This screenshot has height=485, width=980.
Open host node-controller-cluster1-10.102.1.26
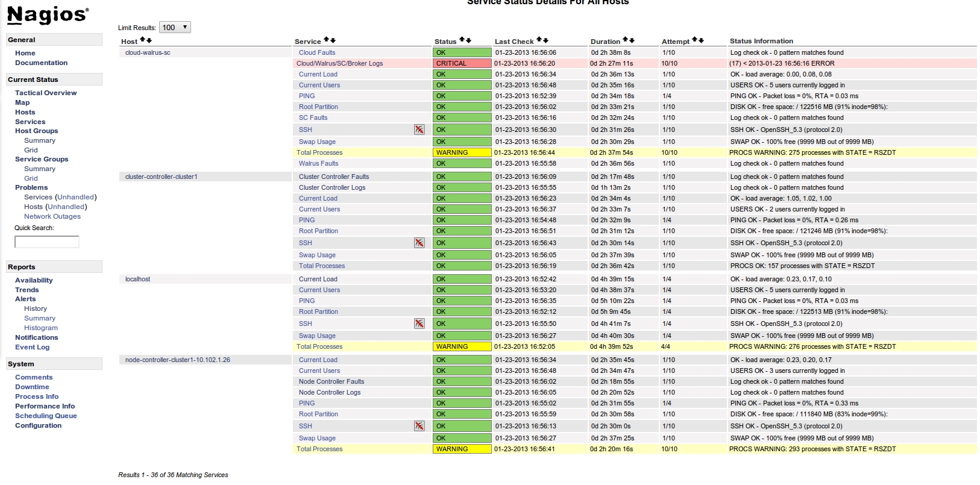pyautogui.click(x=178, y=360)
